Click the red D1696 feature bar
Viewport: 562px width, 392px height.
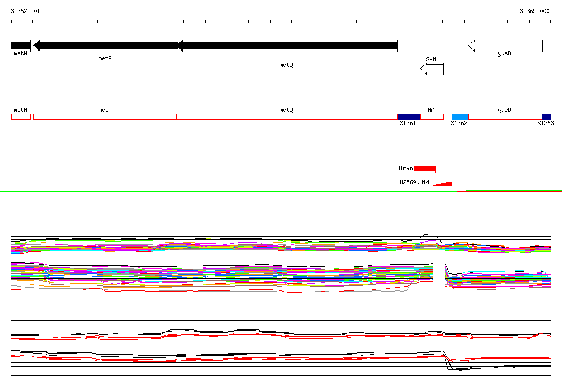point(425,168)
